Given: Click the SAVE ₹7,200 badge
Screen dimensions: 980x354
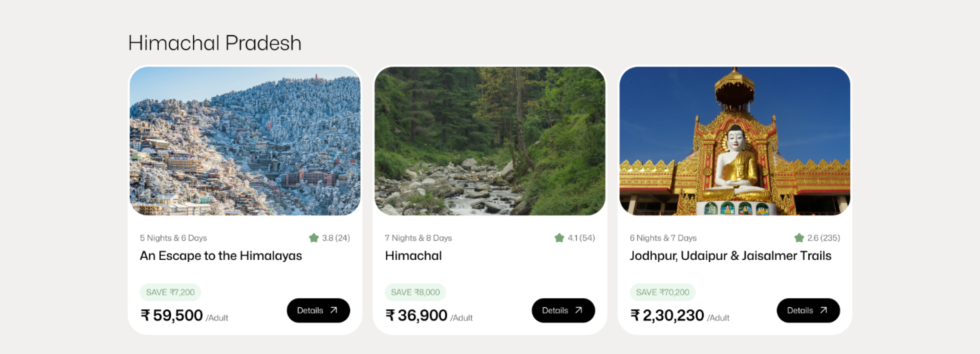Looking at the screenshot, I should [x=170, y=292].
